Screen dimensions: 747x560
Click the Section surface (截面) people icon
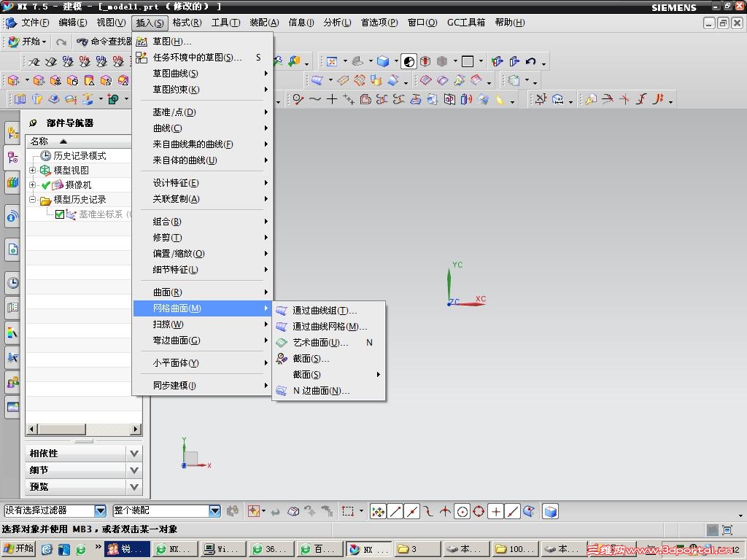282,359
